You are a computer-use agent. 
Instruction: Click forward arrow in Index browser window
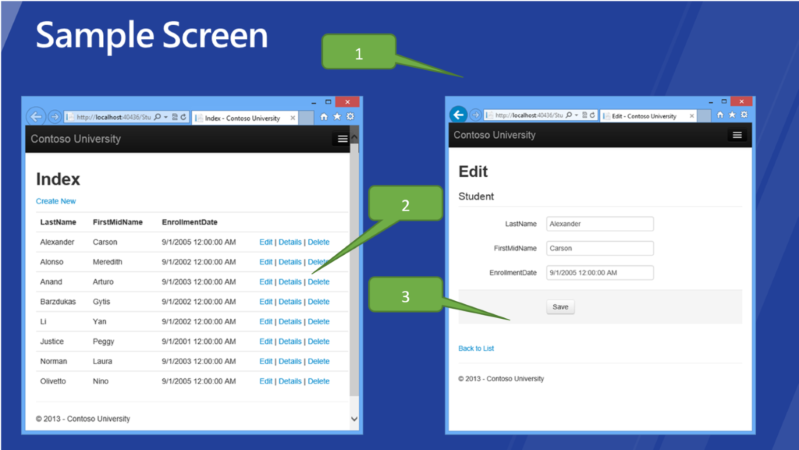click(54, 117)
